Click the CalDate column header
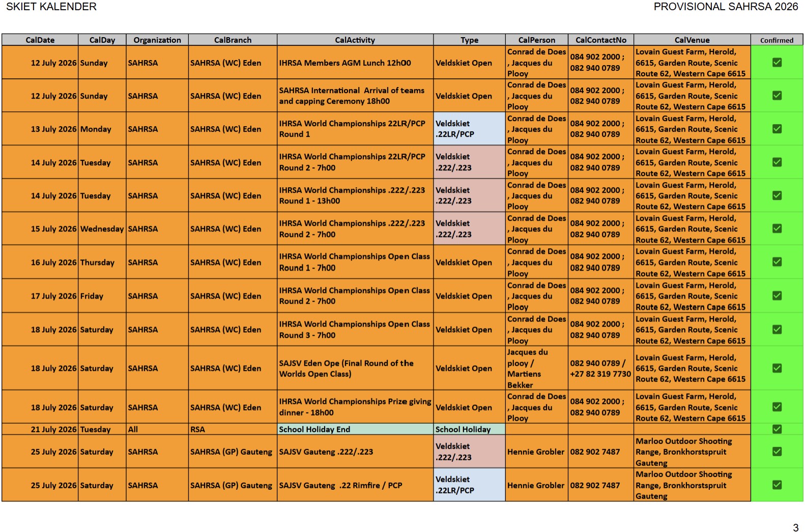 coord(40,40)
